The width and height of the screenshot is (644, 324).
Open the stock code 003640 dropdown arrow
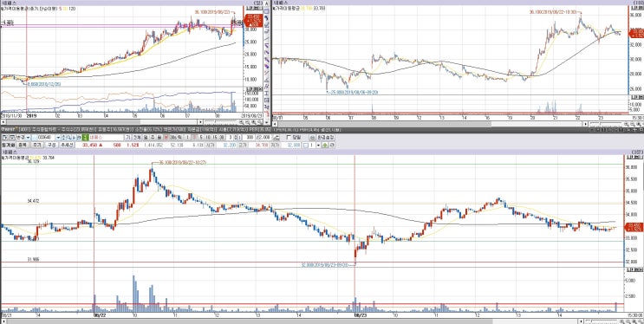58,137
